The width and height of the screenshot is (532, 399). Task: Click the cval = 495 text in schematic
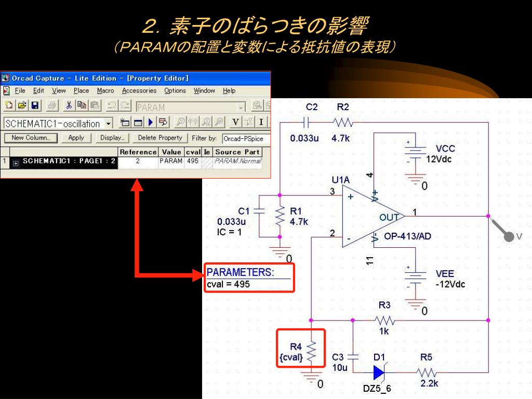229,284
